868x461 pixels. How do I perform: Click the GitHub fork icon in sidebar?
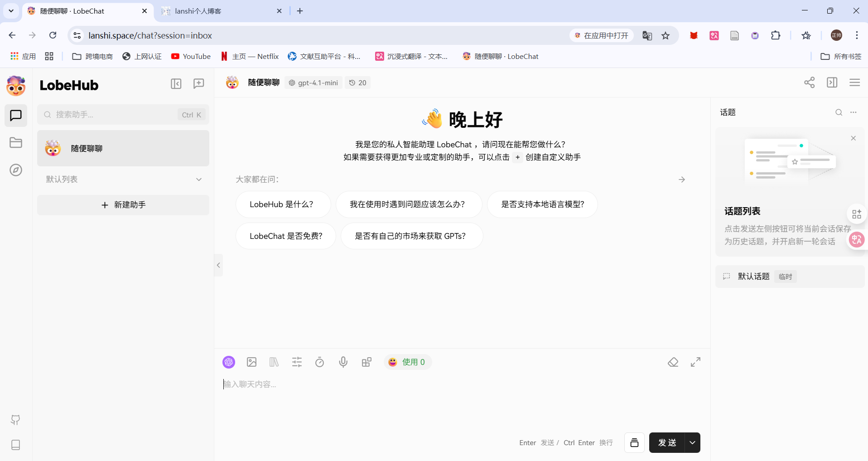click(x=15, y=420)
